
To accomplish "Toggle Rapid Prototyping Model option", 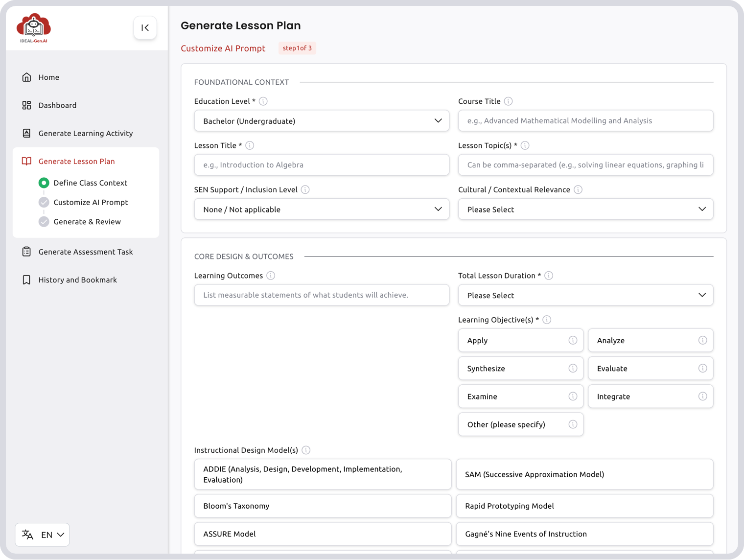I will (584, 506).
